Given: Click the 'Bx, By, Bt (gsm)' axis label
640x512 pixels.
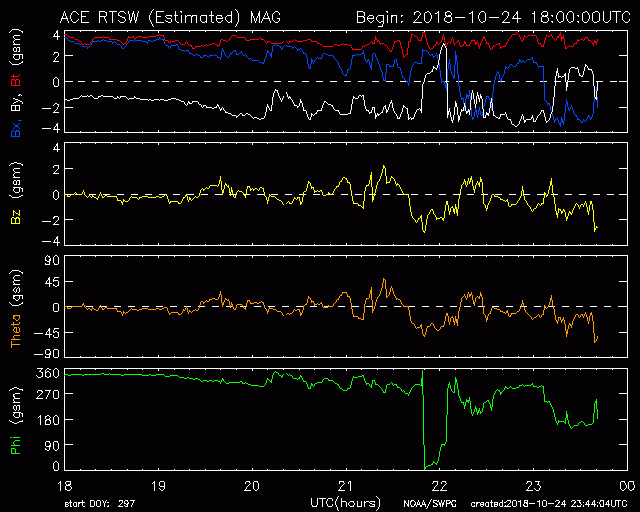Looking at the screenshot, I should tap(16, 84).
